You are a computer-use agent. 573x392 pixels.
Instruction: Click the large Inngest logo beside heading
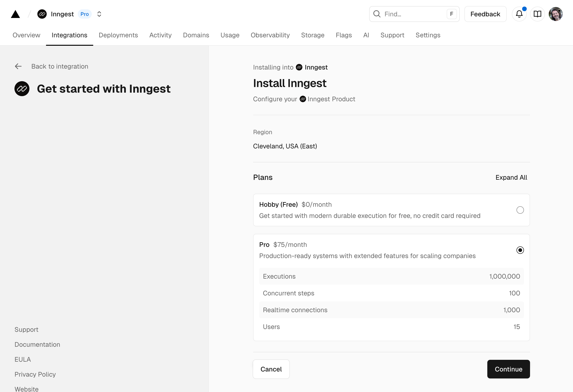[22, 89]
